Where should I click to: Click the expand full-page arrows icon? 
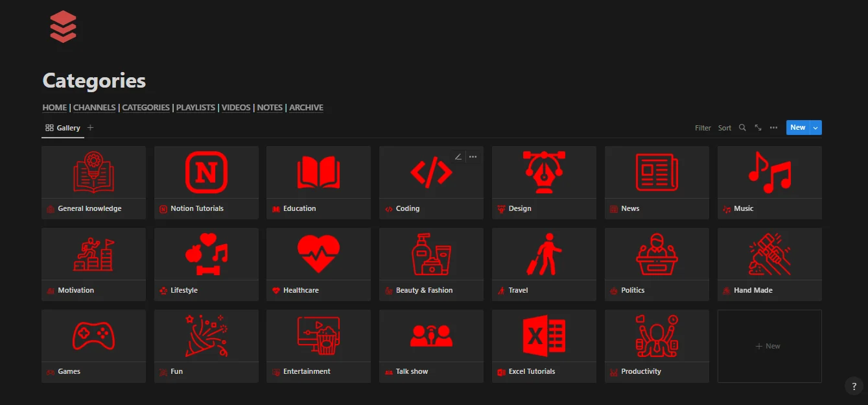[x=758, y=128]
